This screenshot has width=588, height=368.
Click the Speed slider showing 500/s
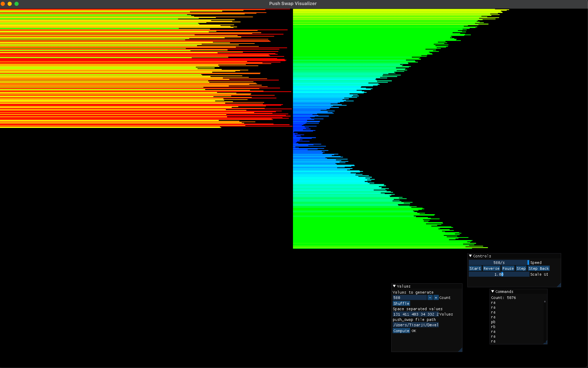pos(499,263)
